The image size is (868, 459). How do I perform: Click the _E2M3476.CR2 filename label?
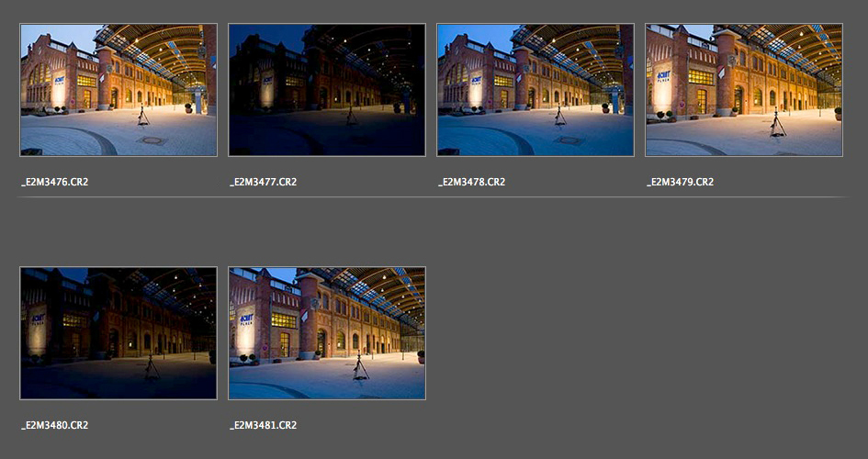coord(54,182)
